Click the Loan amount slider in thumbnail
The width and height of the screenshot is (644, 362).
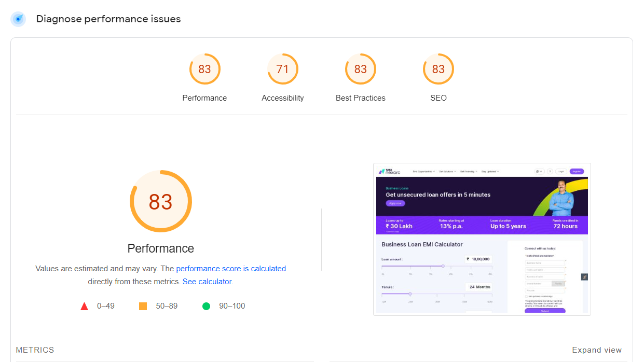click(x=436, y=266)
